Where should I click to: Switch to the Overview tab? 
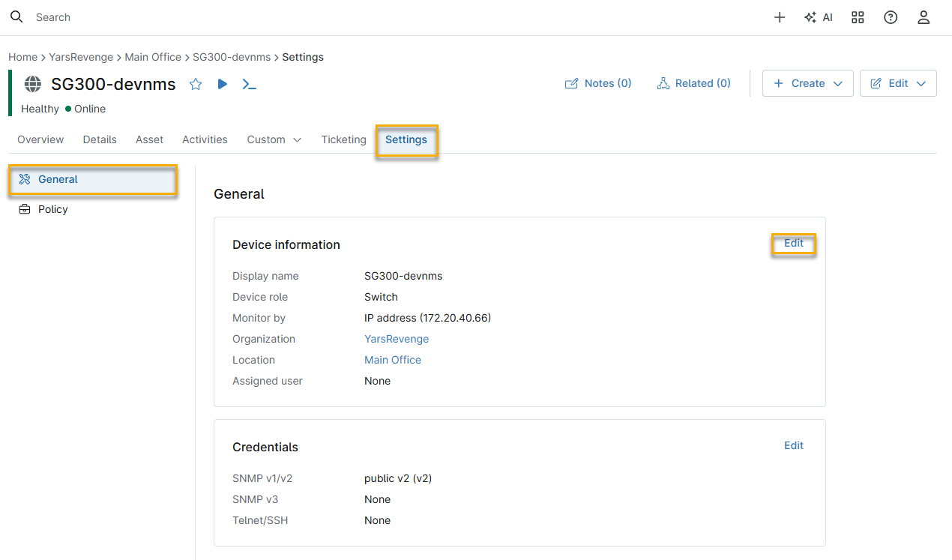tap(40, 139)
